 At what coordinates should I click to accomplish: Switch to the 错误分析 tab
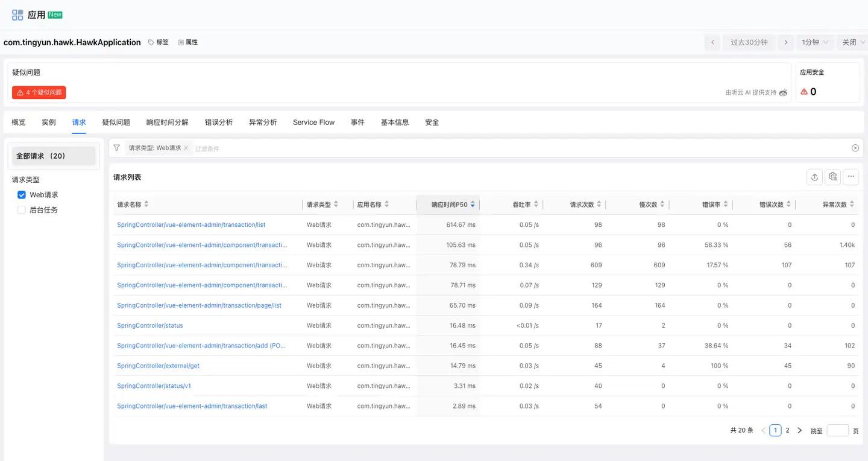(x=218, y=122)
